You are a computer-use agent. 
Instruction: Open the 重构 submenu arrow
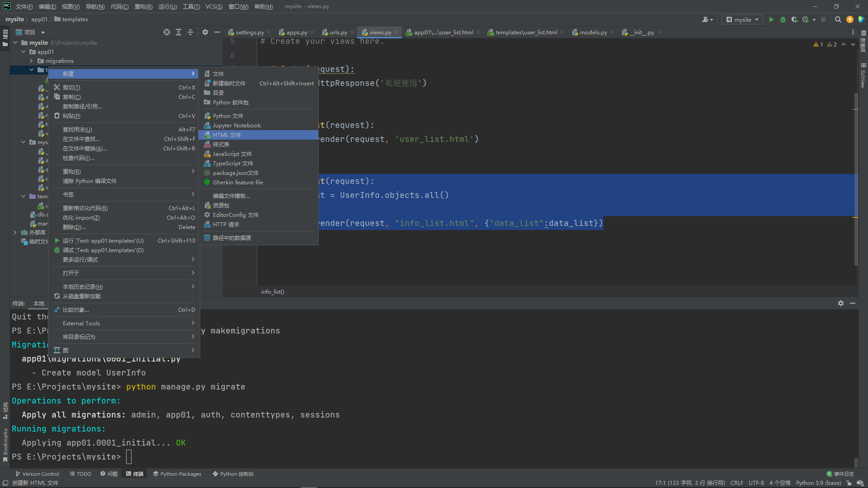point(193,171)
